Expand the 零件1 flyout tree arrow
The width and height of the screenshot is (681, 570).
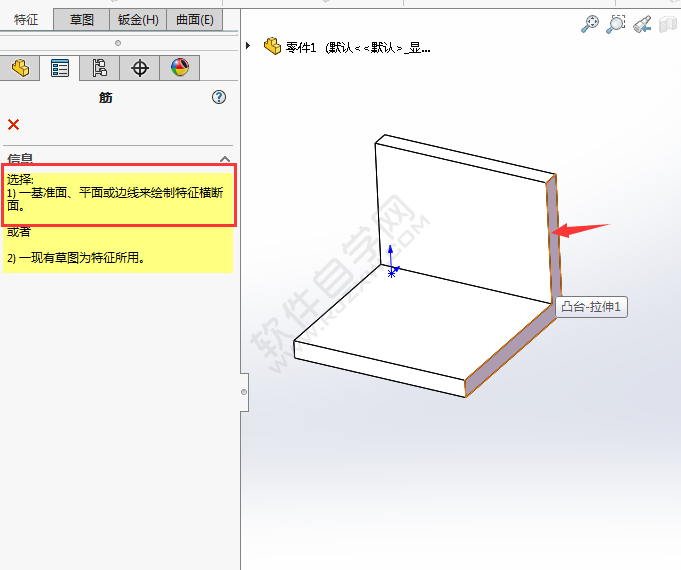pos(248,45)
